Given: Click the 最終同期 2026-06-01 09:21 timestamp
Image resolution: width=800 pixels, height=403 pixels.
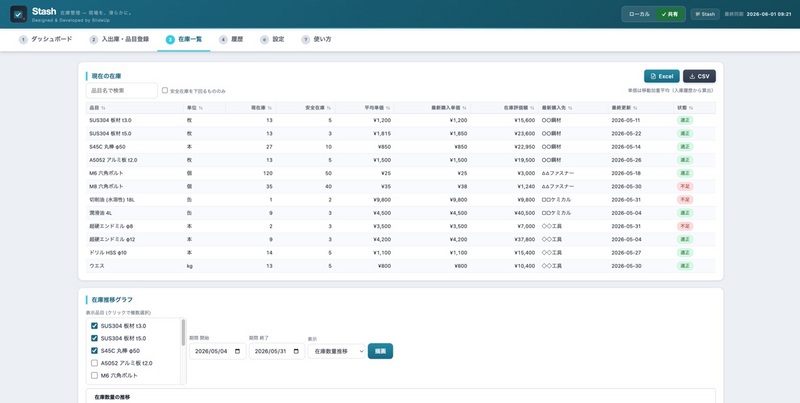Looking at the screenshot, I should click(758, 14).
